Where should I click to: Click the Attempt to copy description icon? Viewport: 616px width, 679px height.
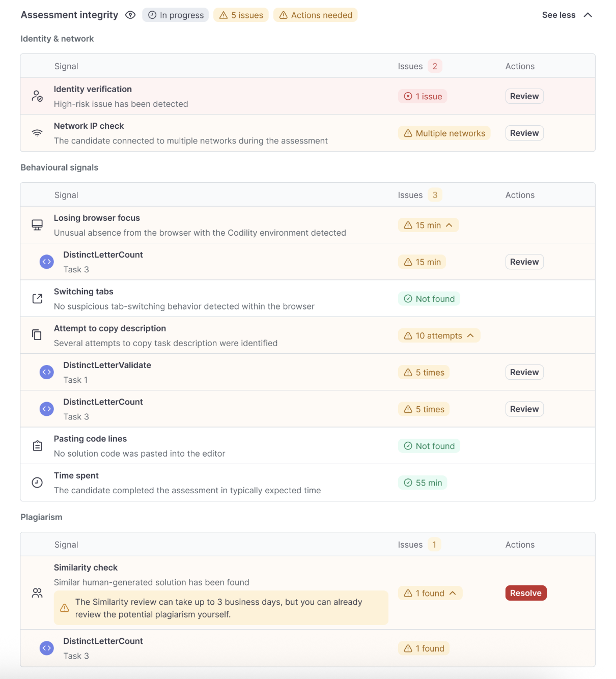(x=37, y=335)
